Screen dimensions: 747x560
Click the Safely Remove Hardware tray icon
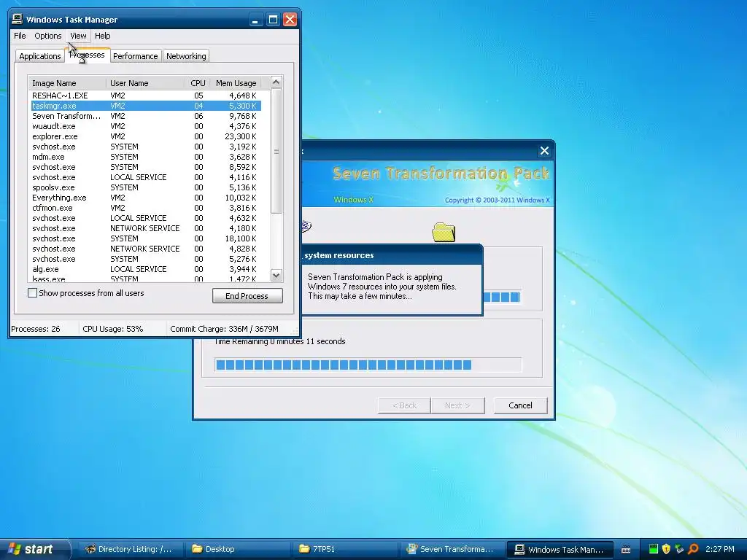point(679,549)
